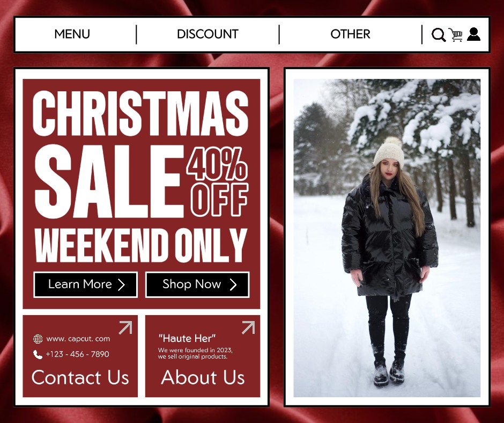Screen dimensions: 504x423
Task: Click the arrow icon in Contact Us card
Action: pos(125,327)
